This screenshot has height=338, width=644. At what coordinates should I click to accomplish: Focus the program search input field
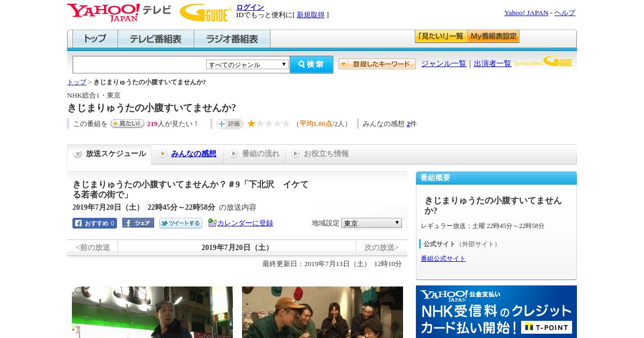140,64
